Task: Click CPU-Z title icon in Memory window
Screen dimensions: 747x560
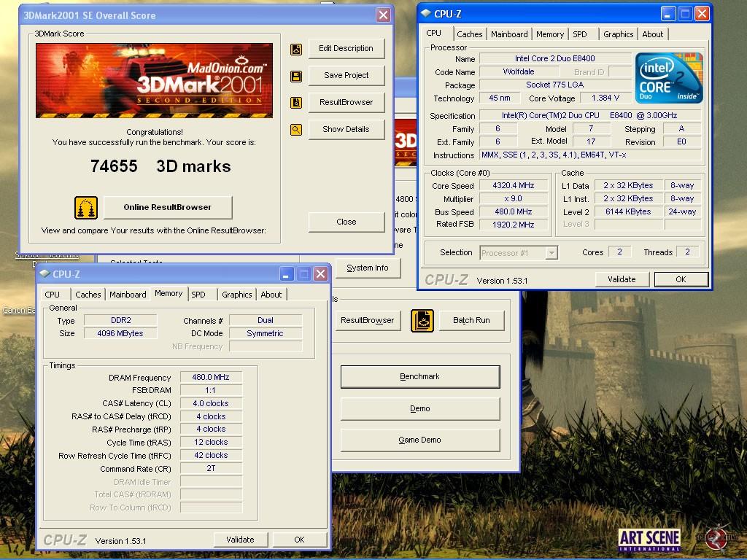Action: (45, 274)
